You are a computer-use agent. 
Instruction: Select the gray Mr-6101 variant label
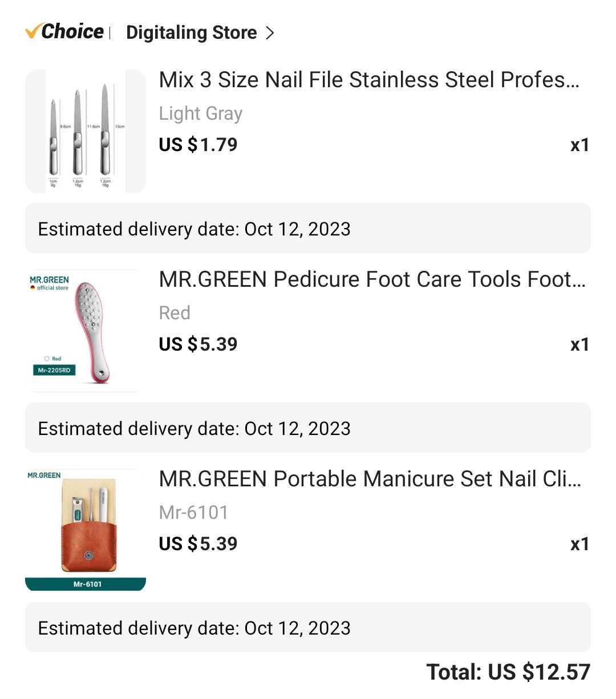click(193, 513)
